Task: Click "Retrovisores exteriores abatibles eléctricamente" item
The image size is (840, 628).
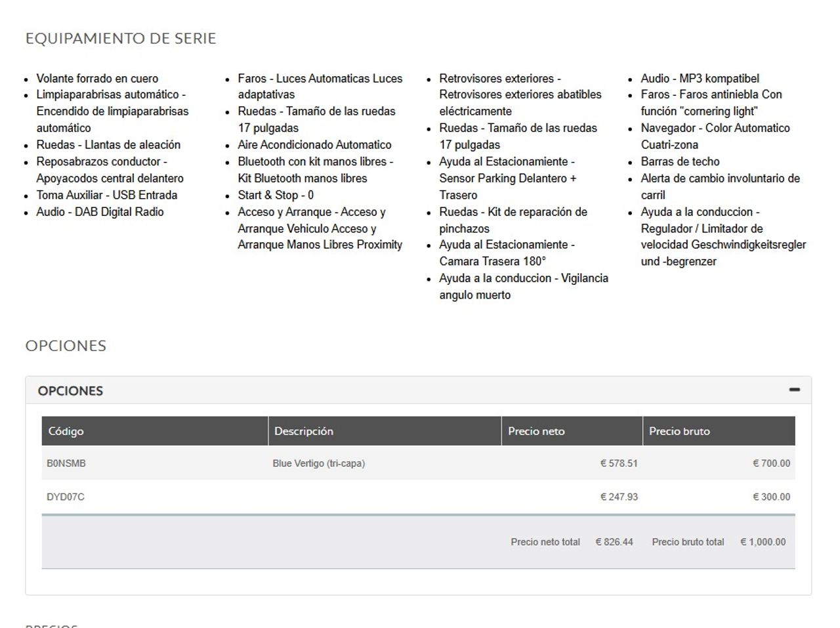Action: point(520,94)
